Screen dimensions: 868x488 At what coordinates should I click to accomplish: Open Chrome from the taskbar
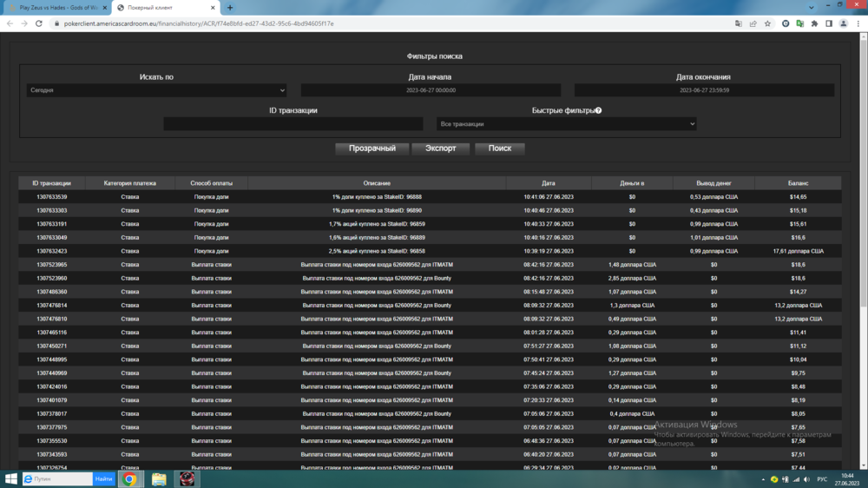[x=129, y=479]
